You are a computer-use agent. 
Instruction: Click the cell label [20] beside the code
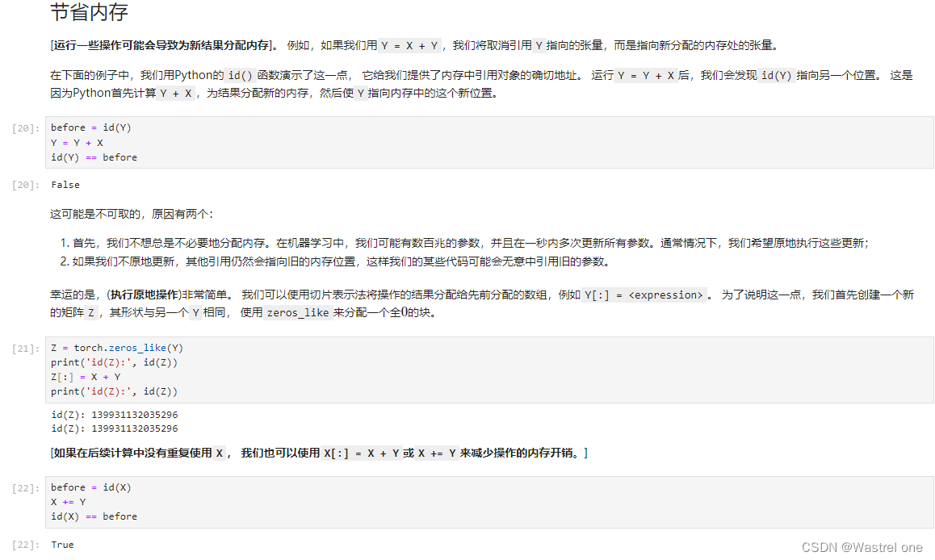pos(23,127)
